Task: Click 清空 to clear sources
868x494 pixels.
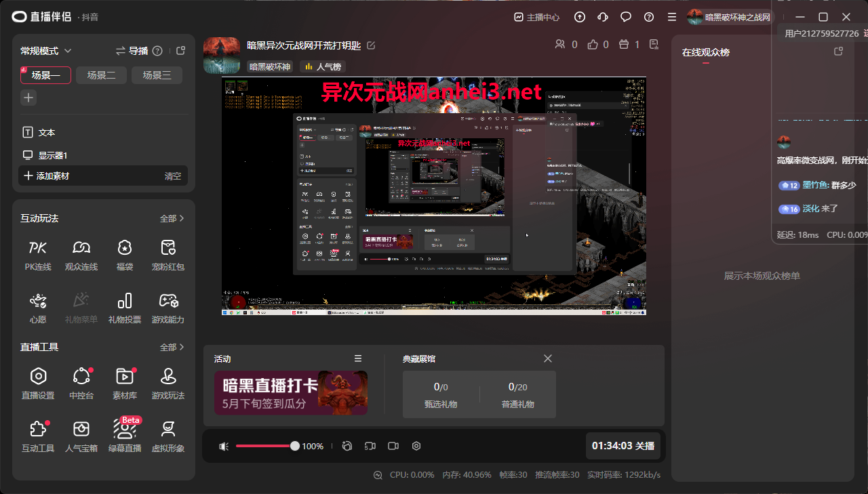Action: [173, 176]
